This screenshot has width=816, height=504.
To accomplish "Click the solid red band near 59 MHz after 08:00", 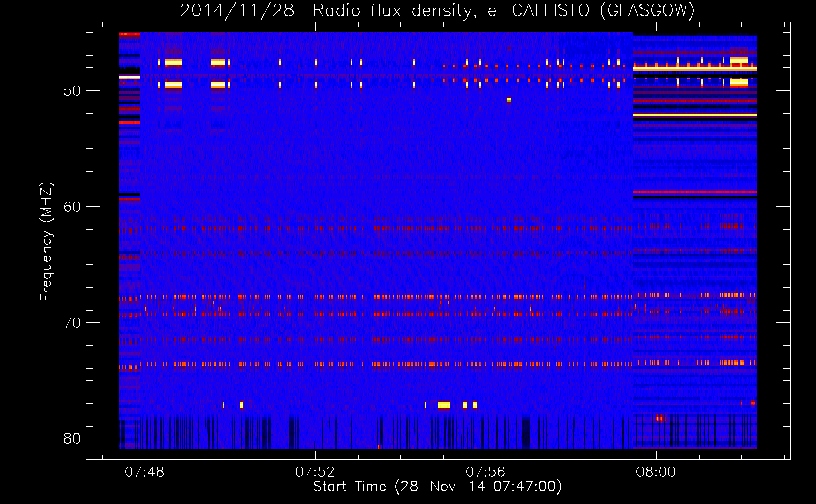I will point(695,192).
